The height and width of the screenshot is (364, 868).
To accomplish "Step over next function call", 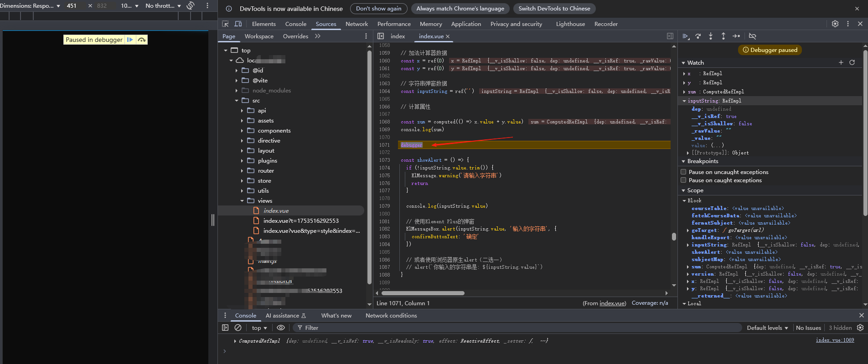I will click(698, 36).
